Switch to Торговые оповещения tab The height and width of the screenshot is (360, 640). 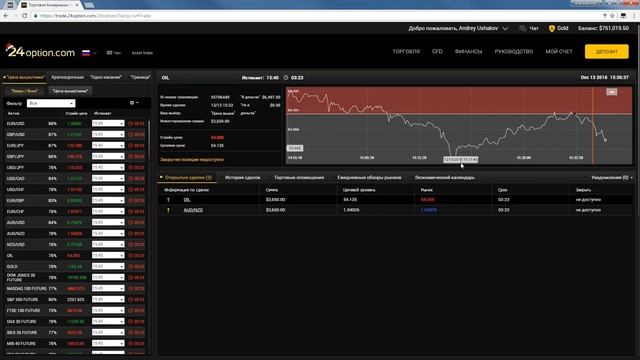pyautogui.click(x=299, y=178)
